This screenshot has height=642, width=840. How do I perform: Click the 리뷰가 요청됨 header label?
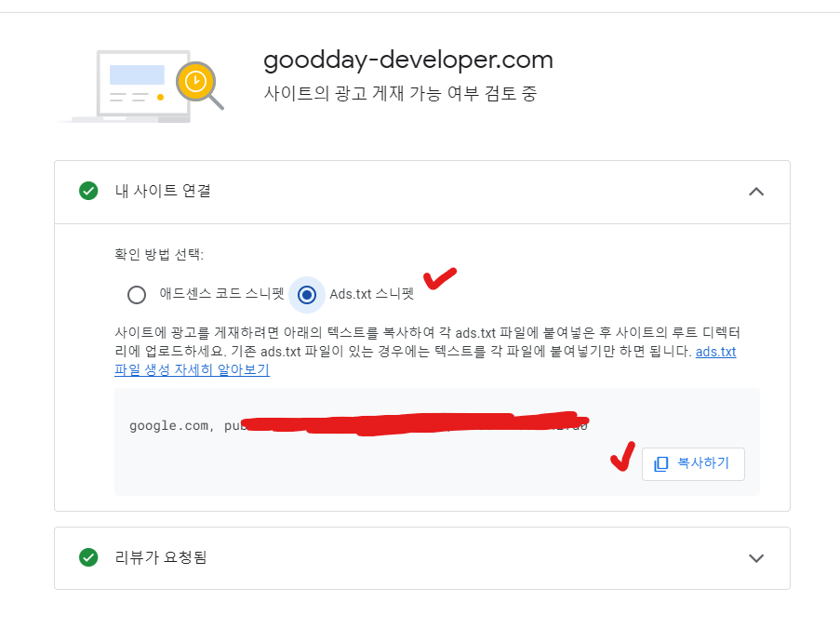coord(161,557)
